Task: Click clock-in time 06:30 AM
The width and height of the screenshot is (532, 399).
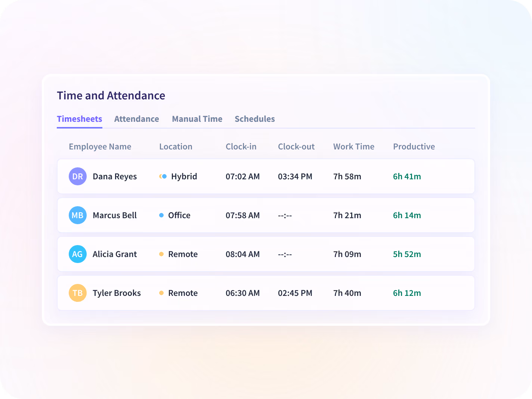Action: point(243,293)
